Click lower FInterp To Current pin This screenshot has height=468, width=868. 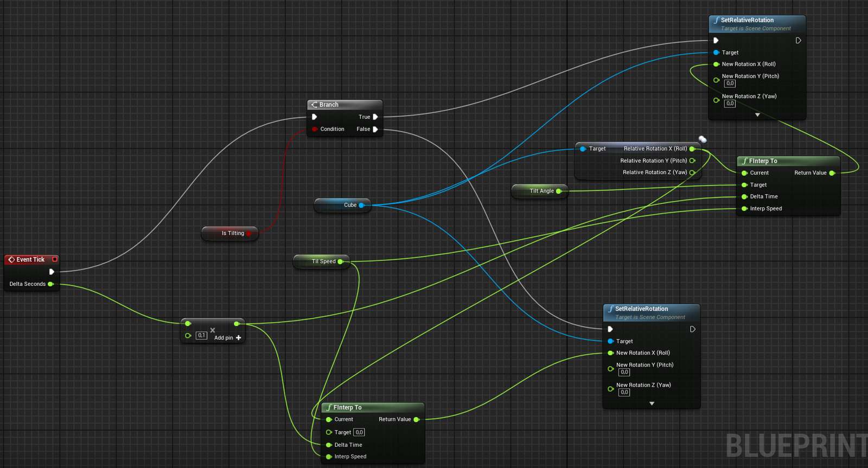coord(329,420)
